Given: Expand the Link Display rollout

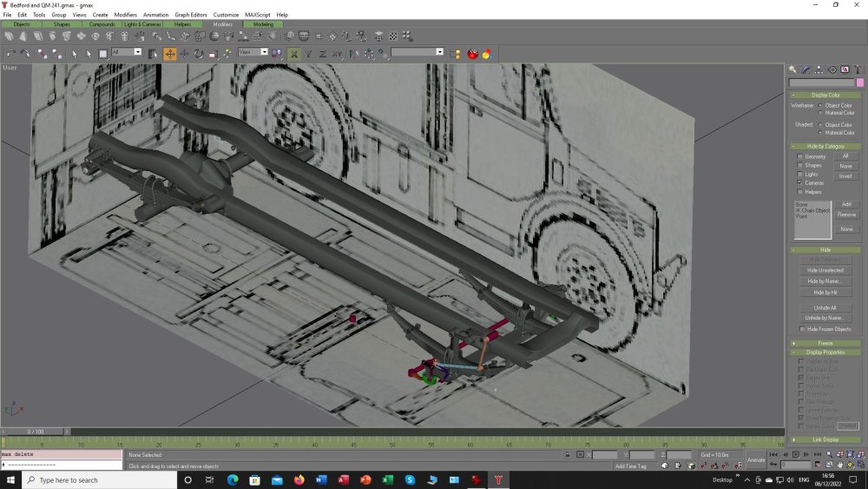Looking at the screenshot, I should pos(825,439).
